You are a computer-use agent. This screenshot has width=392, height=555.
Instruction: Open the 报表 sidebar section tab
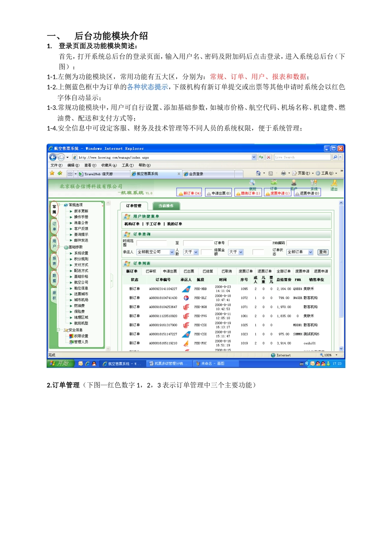54,261
